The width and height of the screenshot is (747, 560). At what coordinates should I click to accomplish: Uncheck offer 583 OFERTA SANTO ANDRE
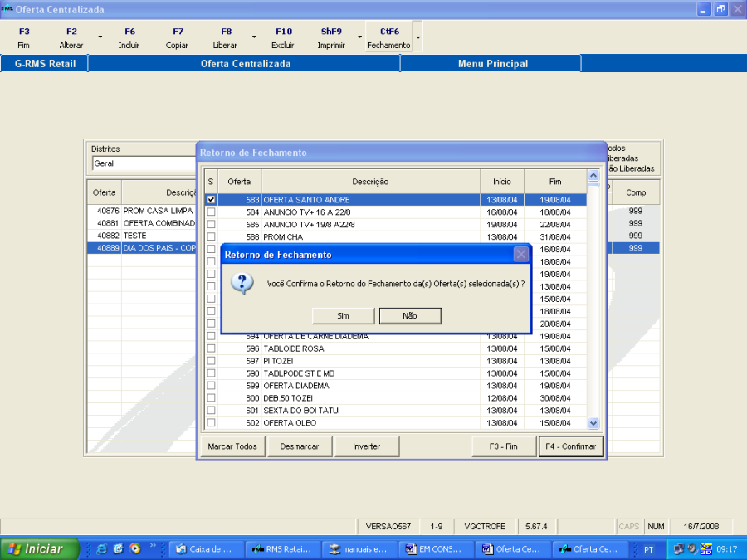click(211, 199)
